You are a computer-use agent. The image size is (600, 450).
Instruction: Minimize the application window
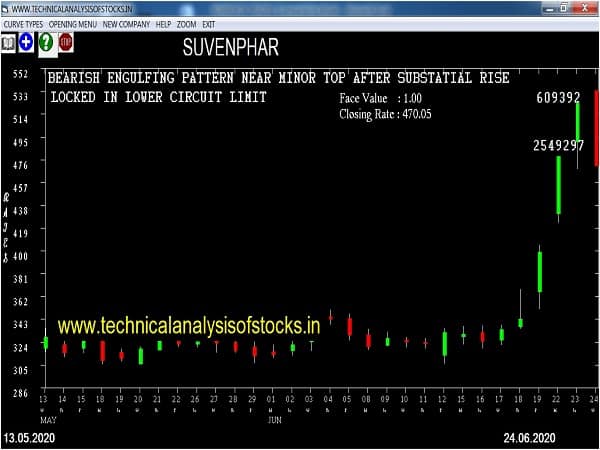click(548, 8)
